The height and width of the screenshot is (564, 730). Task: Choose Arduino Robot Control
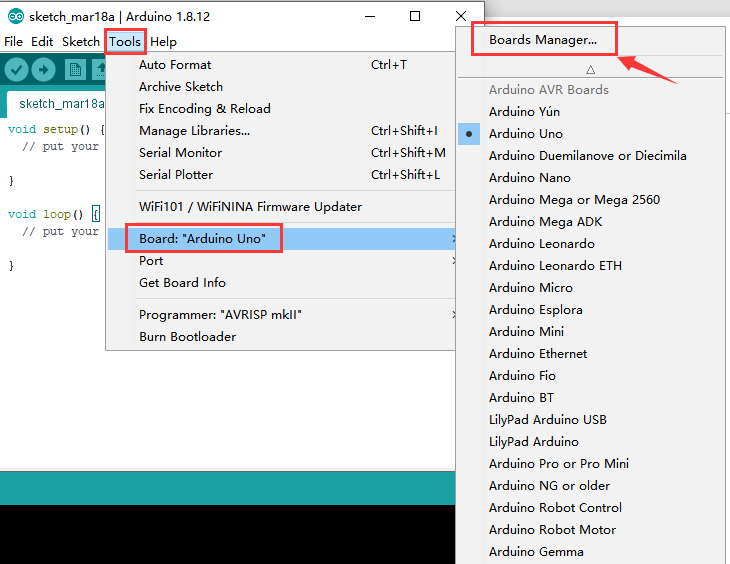coord(590,508)
